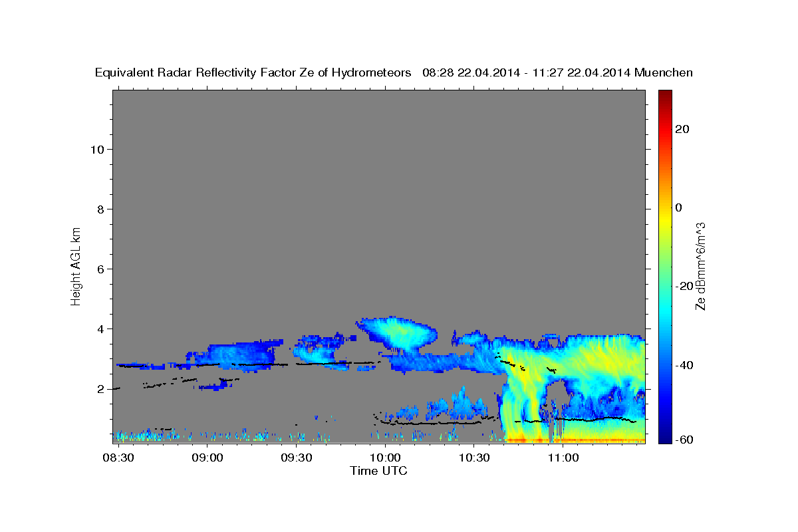This screenshot has height=532, width=798.
Task: Click the 10:00 time tick label
Action: (385, 458)
